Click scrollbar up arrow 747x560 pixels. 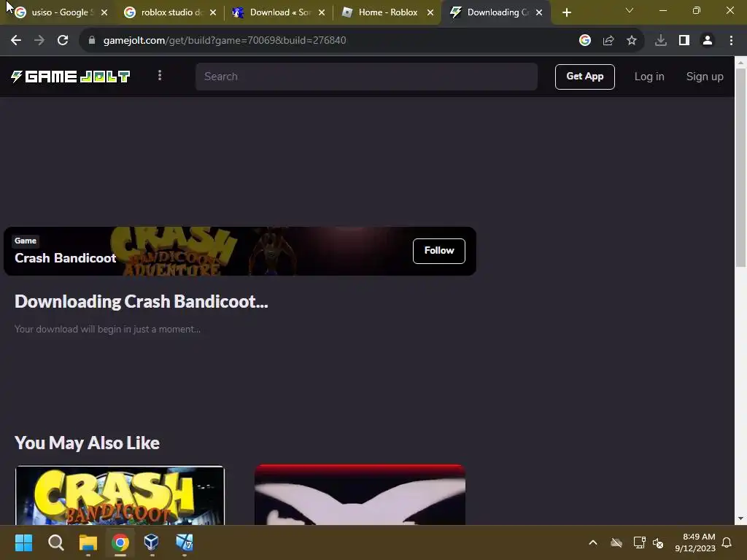coord(740,63)
